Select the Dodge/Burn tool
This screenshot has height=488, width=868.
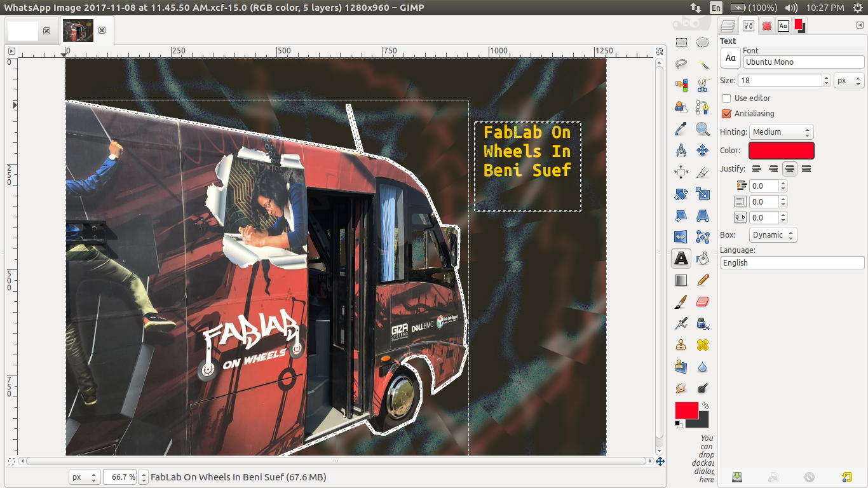(x=702, y=388)
